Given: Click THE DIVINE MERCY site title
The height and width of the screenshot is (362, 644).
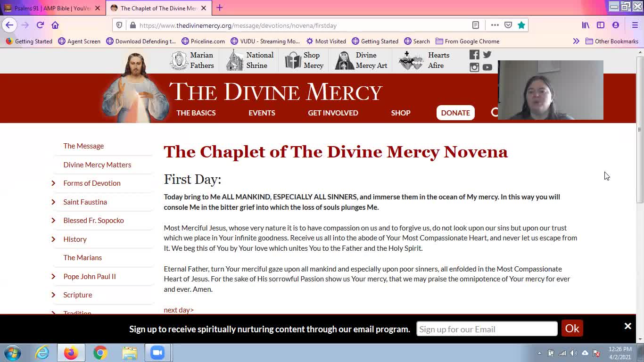Looking at the screenshot, I should pos(276,91).
